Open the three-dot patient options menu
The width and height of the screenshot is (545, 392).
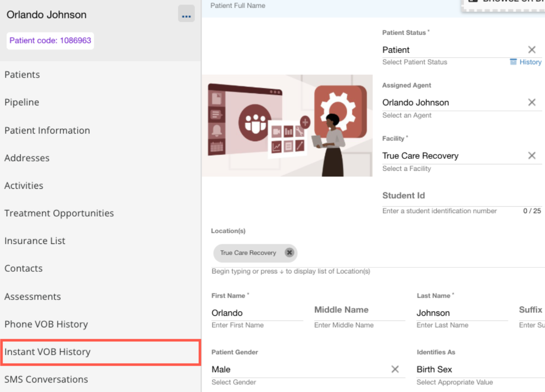186,15
